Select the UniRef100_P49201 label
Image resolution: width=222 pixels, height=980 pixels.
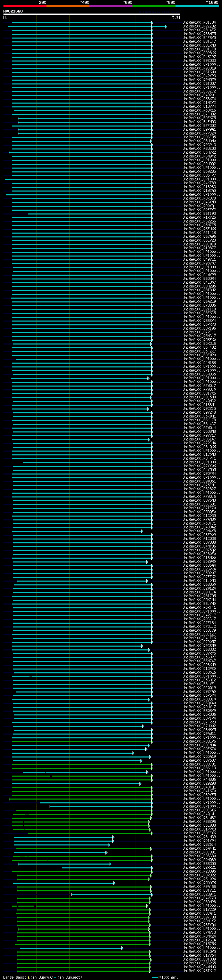199,95
